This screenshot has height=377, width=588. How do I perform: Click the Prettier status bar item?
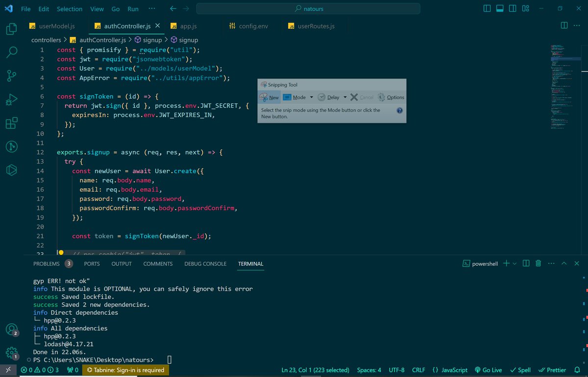552,370
